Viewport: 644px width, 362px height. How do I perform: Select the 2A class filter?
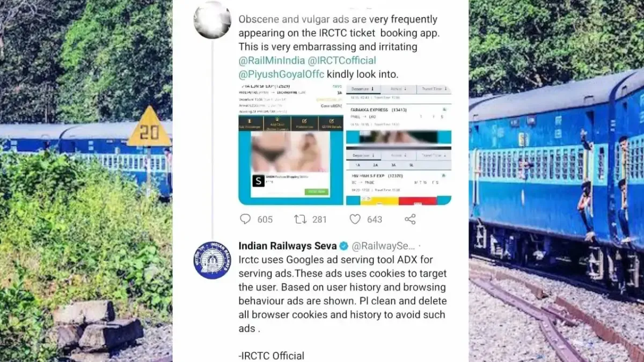376,166
